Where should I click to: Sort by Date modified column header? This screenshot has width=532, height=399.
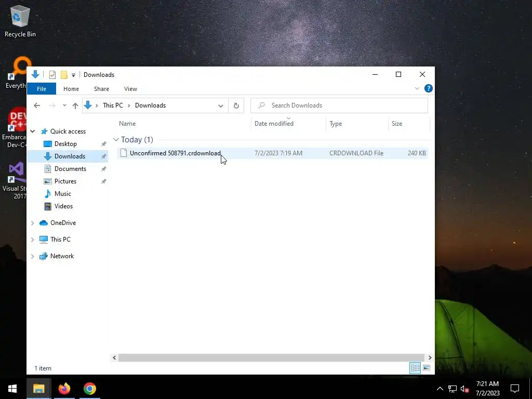(x=288, y=124)
